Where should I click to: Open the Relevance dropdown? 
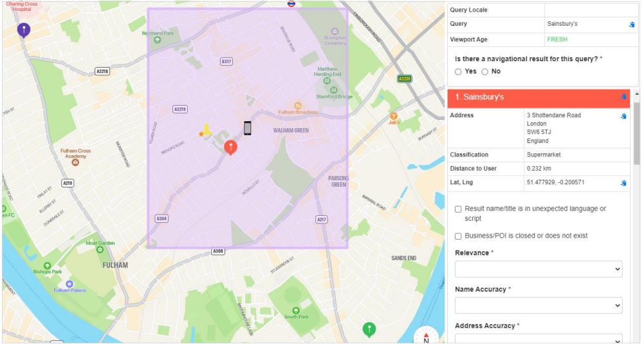coord(538,269)
